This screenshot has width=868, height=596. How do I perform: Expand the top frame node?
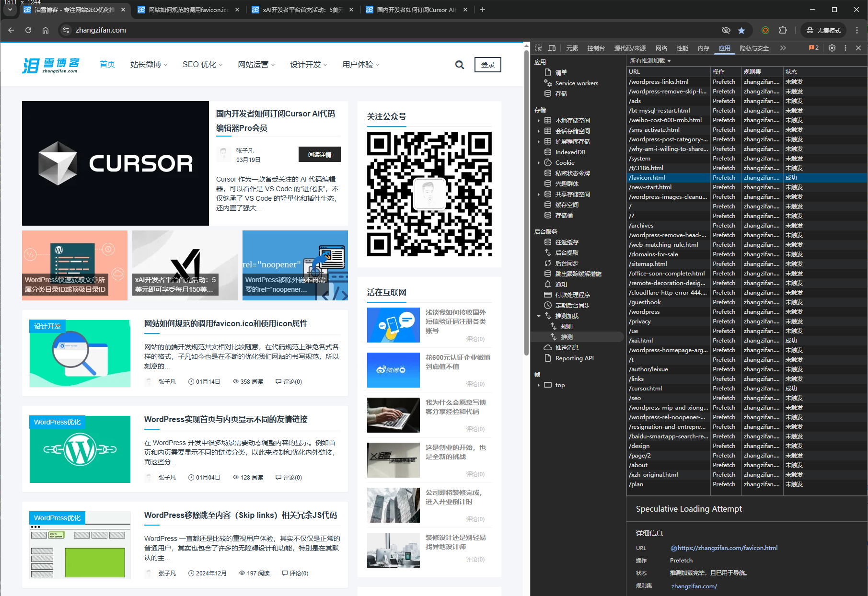pos(539,385)
